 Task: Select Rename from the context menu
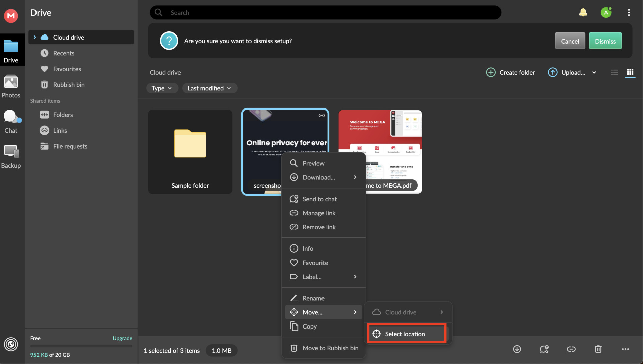point(313,298)
